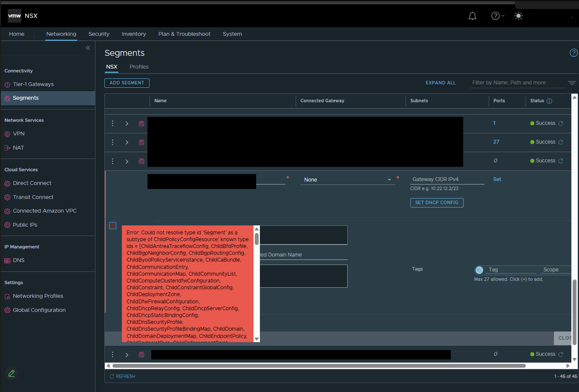Toggle the light/dark theme sun icon
The image size is (579, 392).
click(519, 16)
